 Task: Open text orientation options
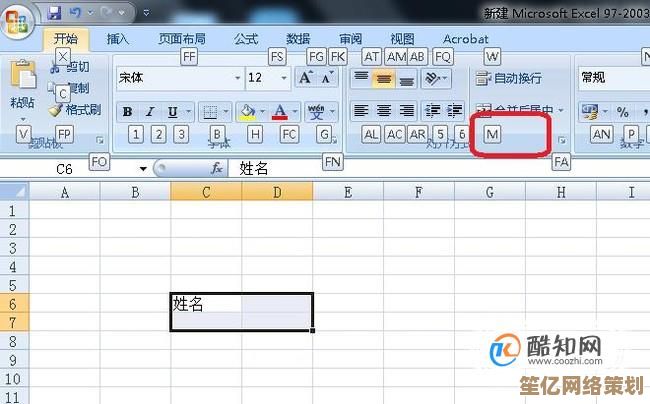[436, 78]
